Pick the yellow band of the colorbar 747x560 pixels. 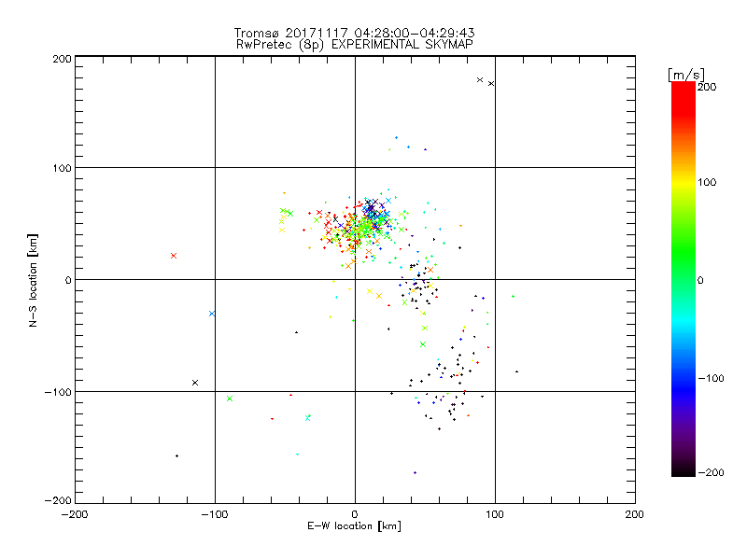pyautogui.click(x=684, y=183)
